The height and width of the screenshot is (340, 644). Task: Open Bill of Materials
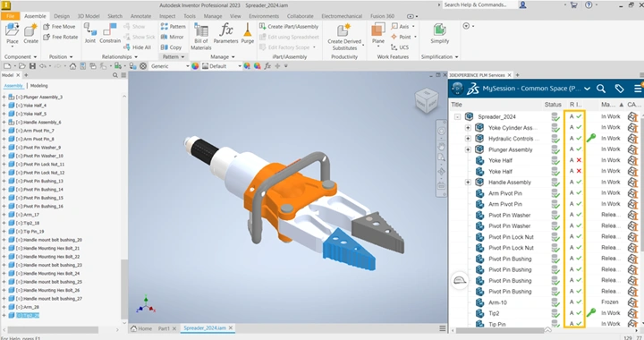click(x=201, y=37)
